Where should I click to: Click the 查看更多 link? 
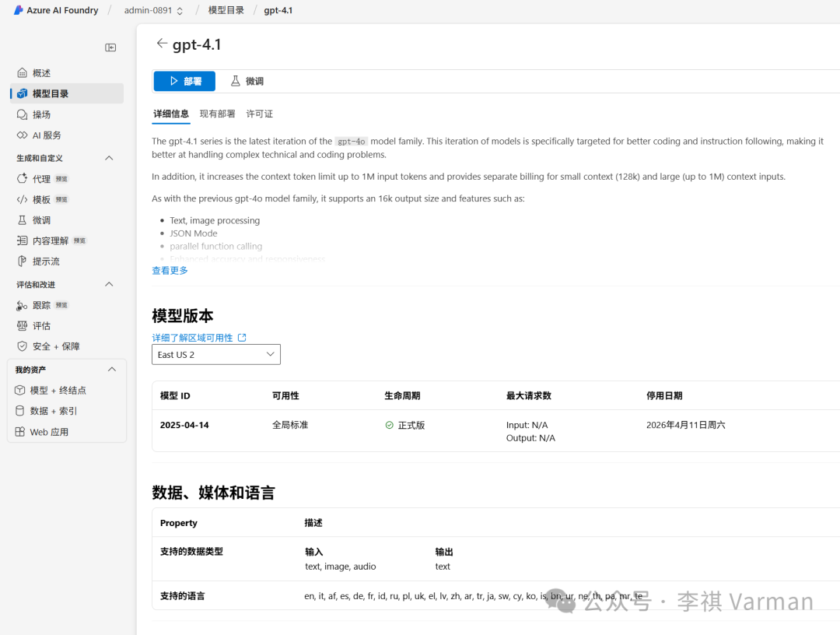click(x=170, y=271)
